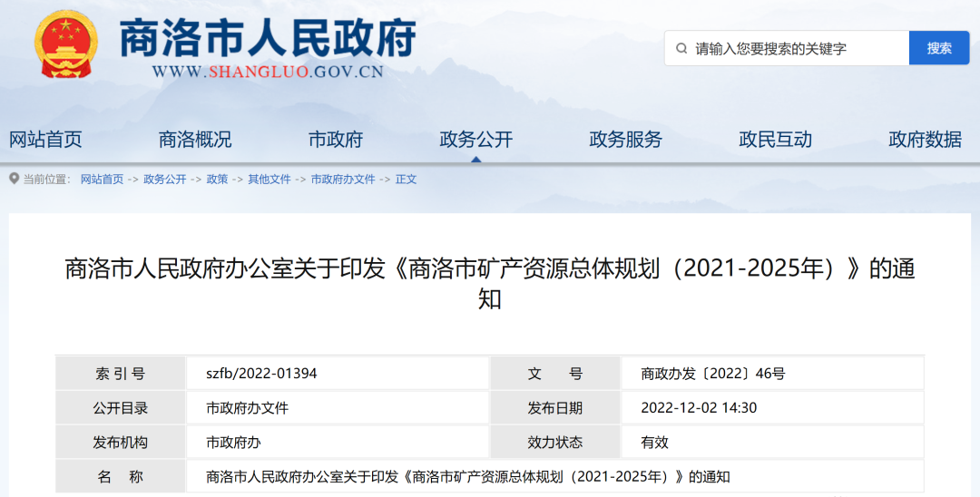Click 网站首页 breadcrumb link

(102, 180)
